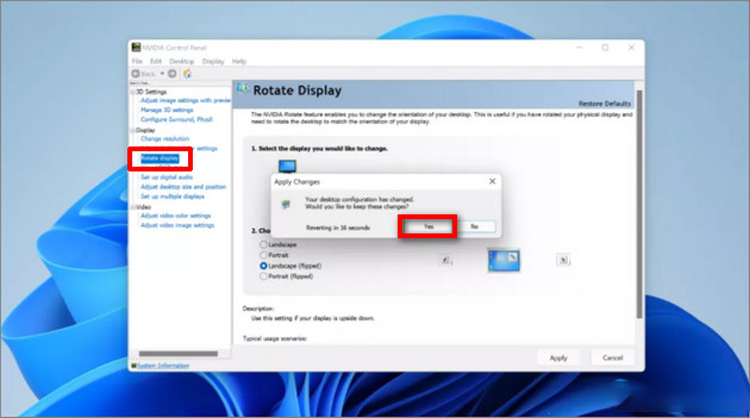Select Rotate display in sidebar

coord(160,158)
